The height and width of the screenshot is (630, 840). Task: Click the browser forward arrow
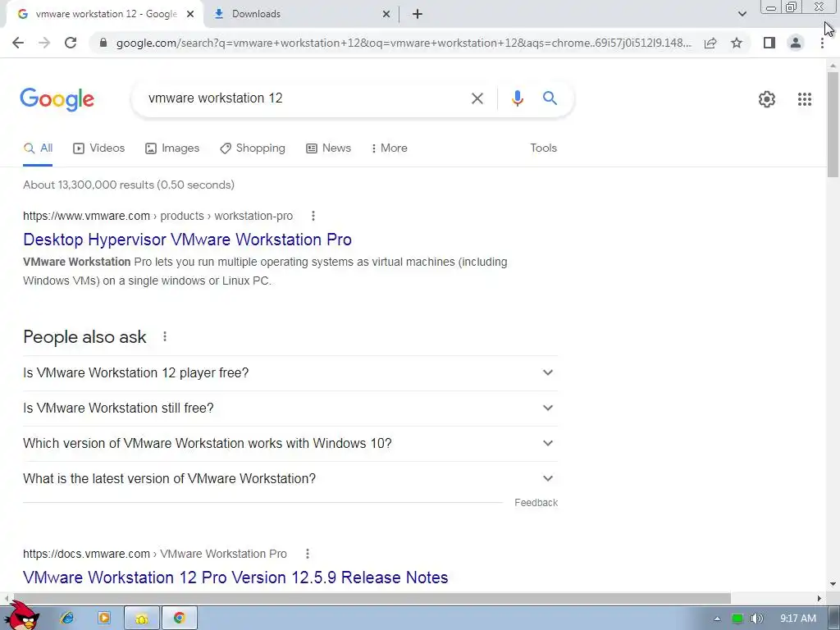(44, 43)
